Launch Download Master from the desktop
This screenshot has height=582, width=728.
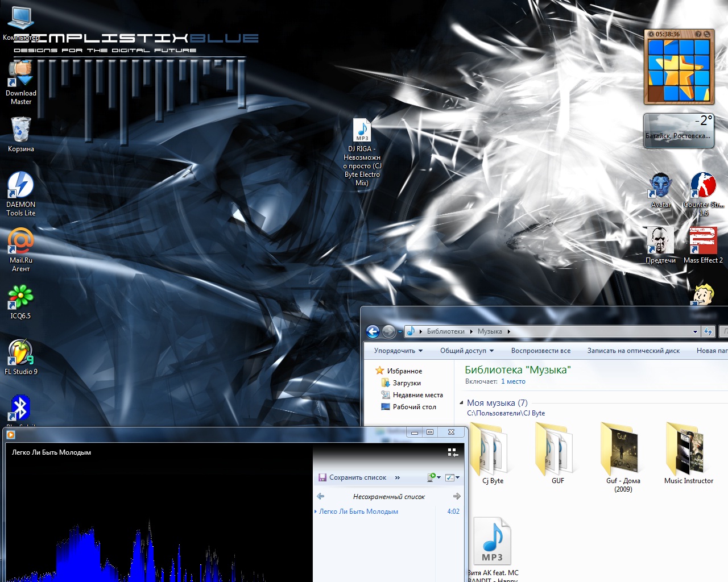[21, 83]
